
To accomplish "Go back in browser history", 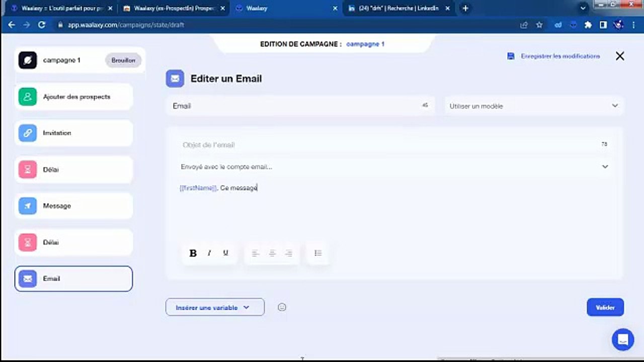I will 12,25.
